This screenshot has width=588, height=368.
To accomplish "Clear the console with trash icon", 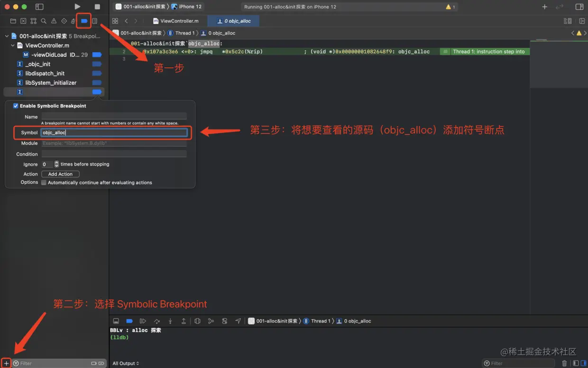I will [x=564, y=363].
